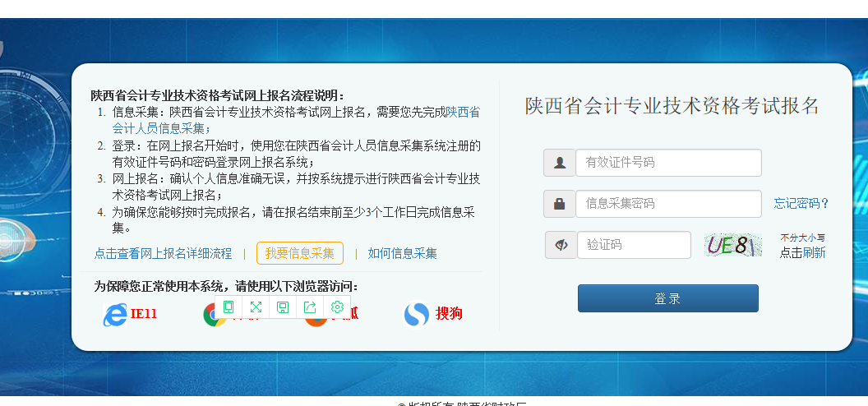This screenshot has height=406, width=868.
Task: Open the 忘记密码？ link
Action: (801, 204)
